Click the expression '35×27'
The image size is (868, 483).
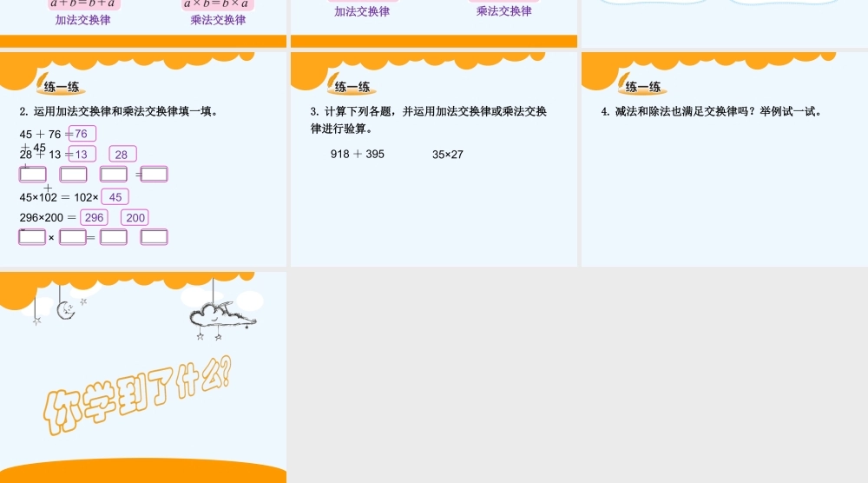[x=447, y=155]
